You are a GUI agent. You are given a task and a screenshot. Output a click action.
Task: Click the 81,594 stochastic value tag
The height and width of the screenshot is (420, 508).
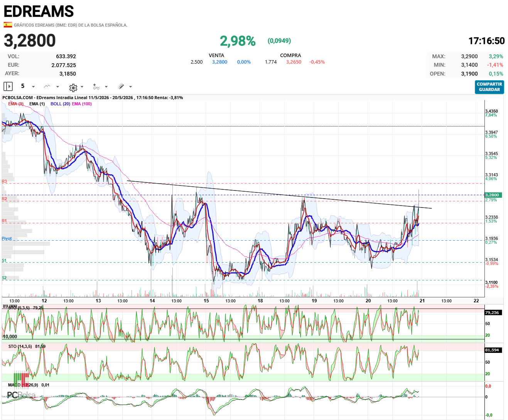tap(493, 350)
